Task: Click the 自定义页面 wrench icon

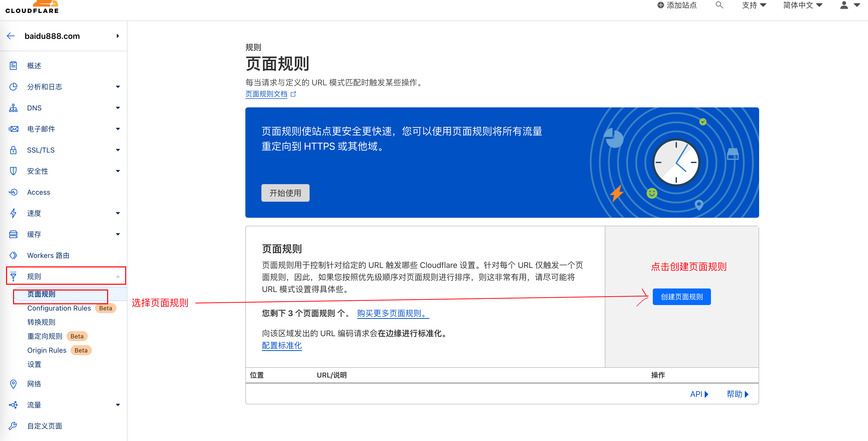Action: (x=13, y=426)
